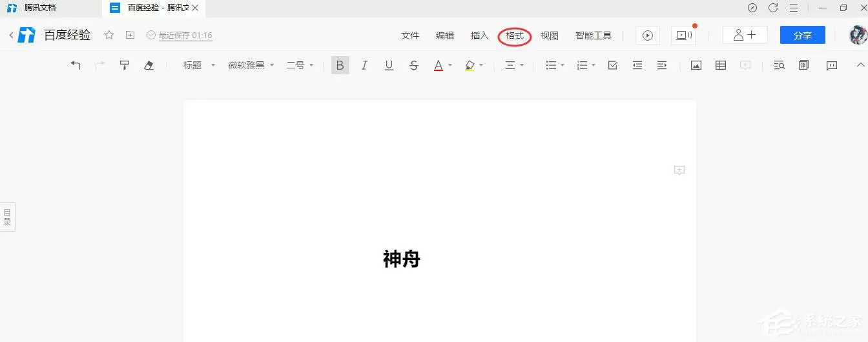868x342 pixels.
Task: Open the user avatar profile
Action: [x=858, y=35]
